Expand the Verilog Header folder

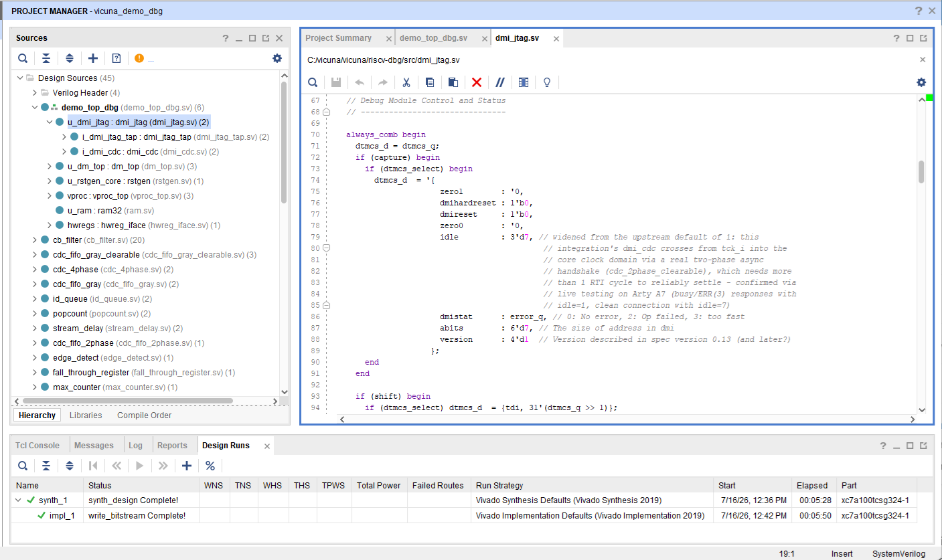[x=35, y=93]
